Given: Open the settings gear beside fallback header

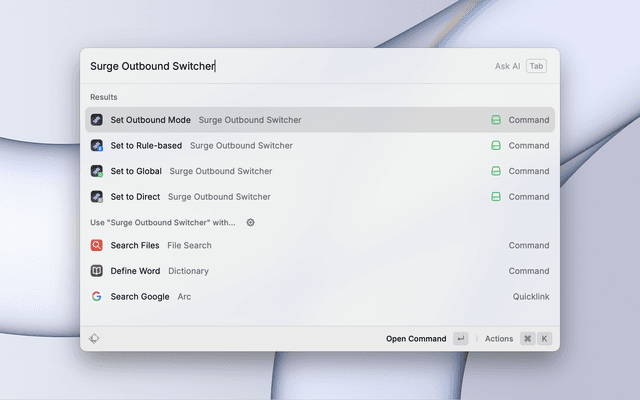Looking at the screenshot, I should tap(251, 222).
